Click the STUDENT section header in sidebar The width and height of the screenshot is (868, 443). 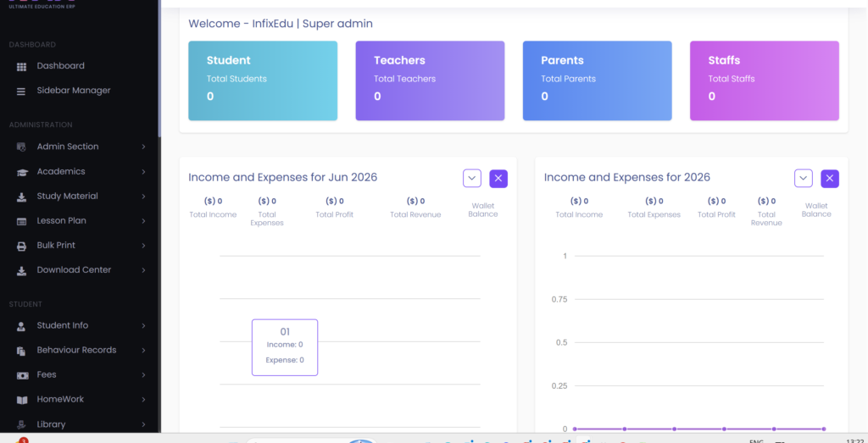pos(25,304)
